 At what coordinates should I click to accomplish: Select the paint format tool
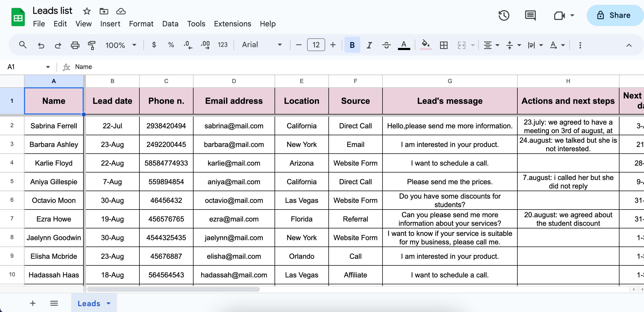coord(91,45)
